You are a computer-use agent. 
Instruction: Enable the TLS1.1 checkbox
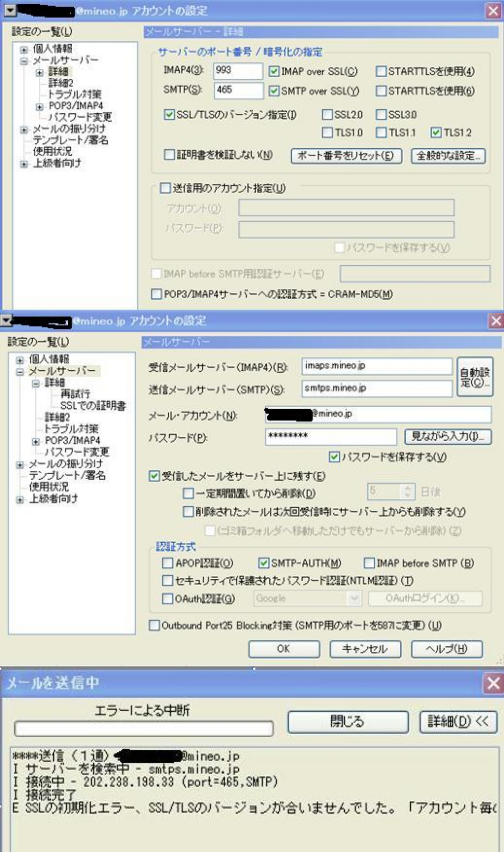tap(381, 133)
